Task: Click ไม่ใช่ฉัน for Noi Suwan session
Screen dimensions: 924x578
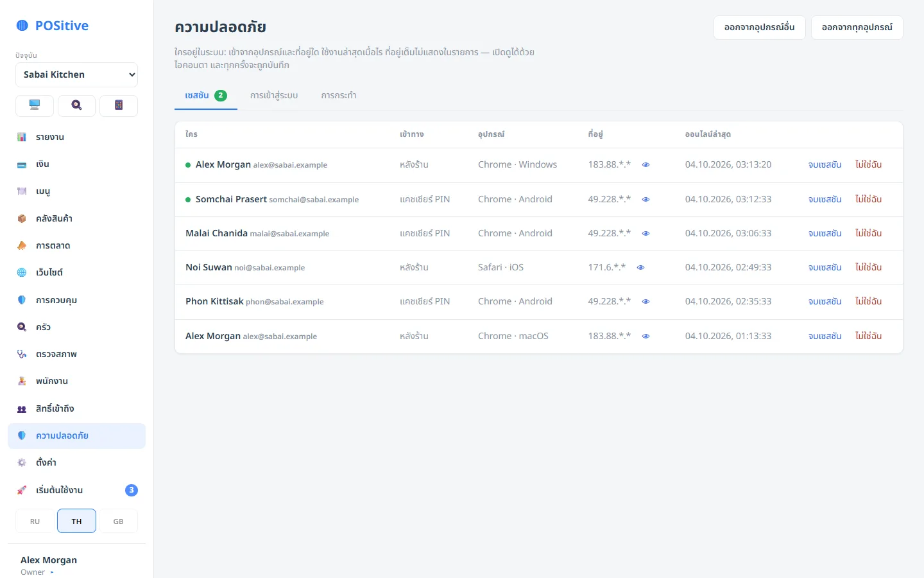Action: tap(868, 268)
